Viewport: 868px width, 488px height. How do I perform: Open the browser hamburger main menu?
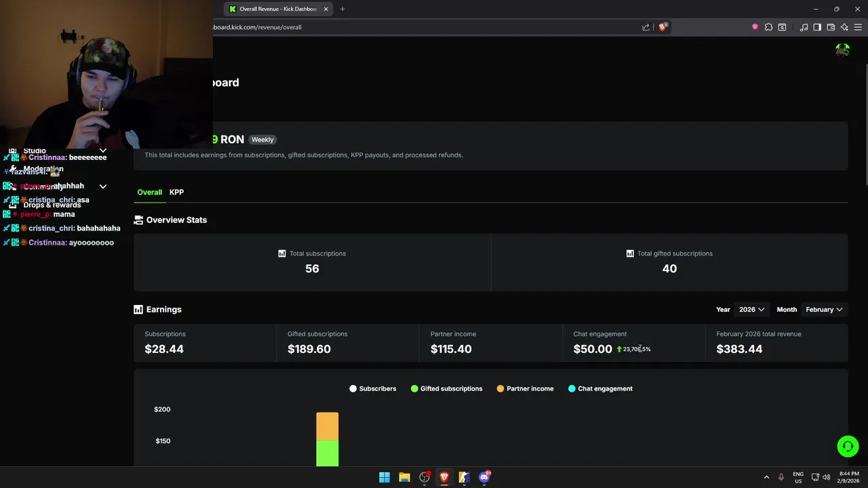[x=858, y=27]
